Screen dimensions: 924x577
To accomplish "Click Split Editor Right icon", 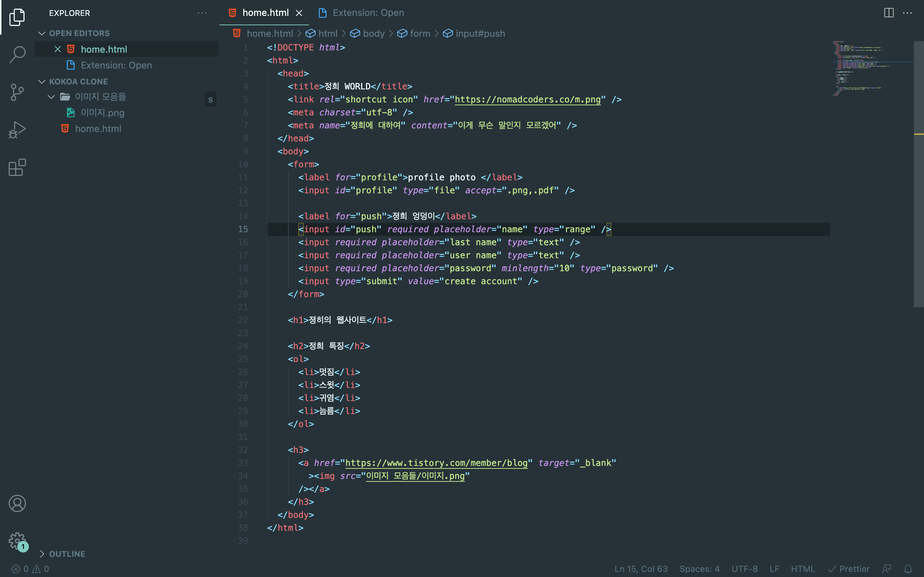I will pos(889,13).
